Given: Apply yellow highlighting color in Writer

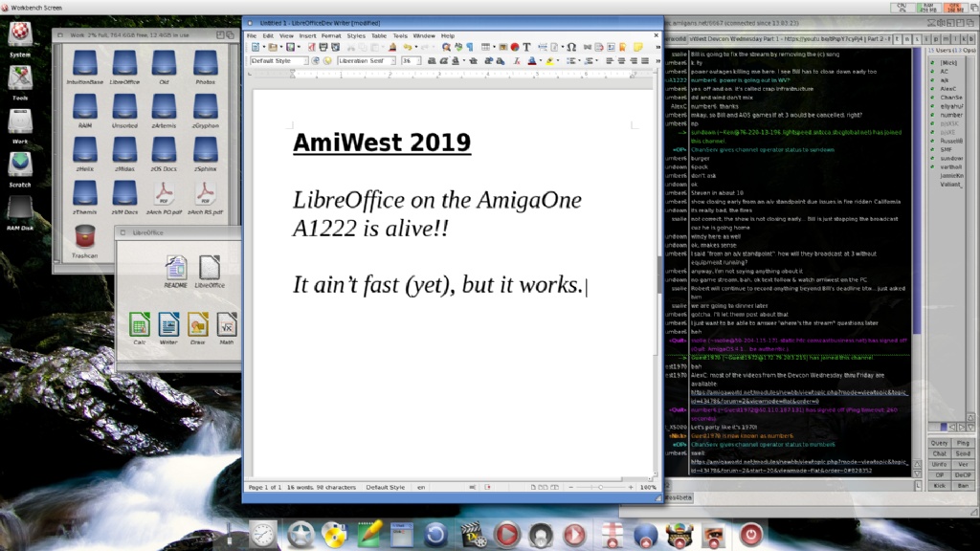Looking at the screenshot, I should pyautogui.click(x=549, y=60).
